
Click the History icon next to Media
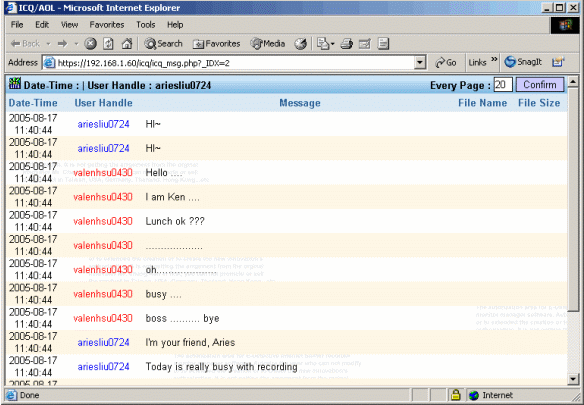tap(301, 44)
